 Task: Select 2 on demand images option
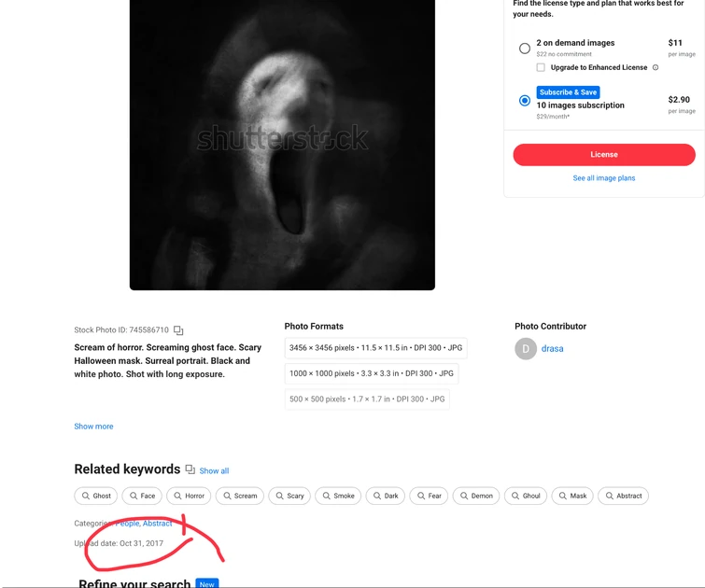(525, 49)
